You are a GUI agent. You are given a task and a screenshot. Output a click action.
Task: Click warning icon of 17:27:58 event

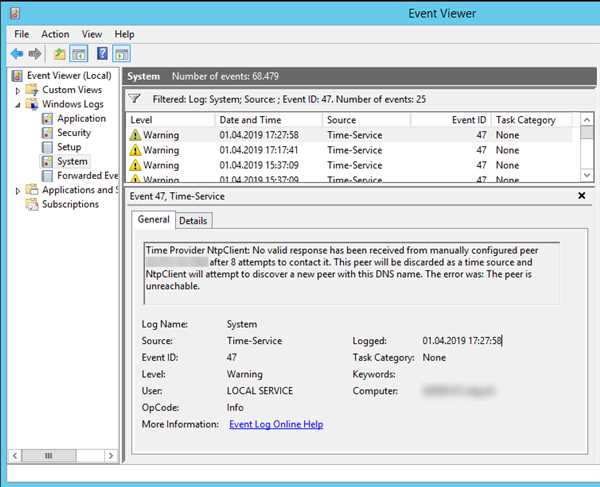point(135,135)
